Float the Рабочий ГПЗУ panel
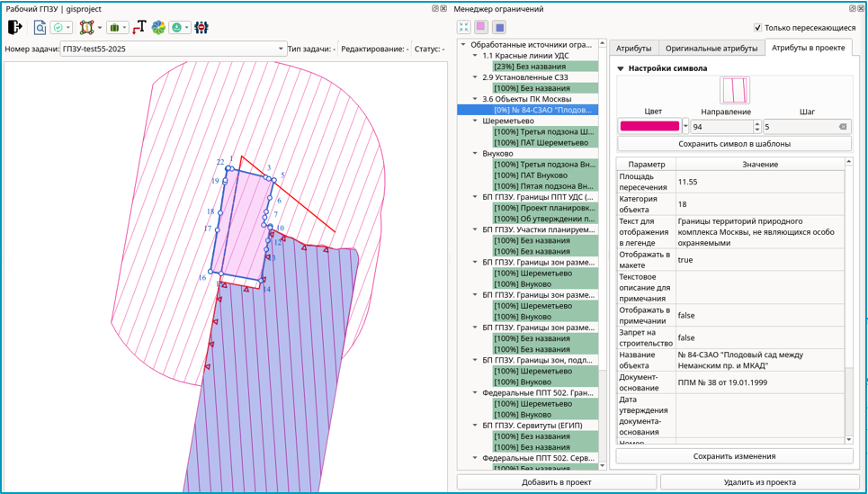This screenshot has height=494, width=868. tap(434, 9)
